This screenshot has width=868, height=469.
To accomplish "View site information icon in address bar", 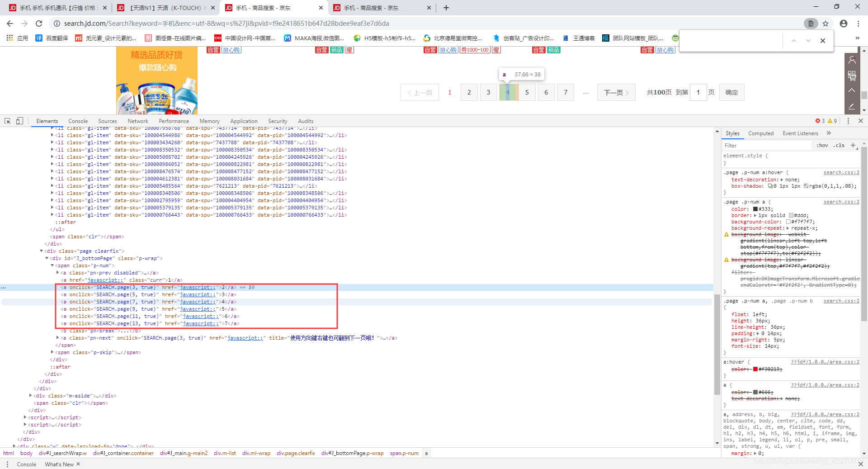I will click(x=57, y=24).
